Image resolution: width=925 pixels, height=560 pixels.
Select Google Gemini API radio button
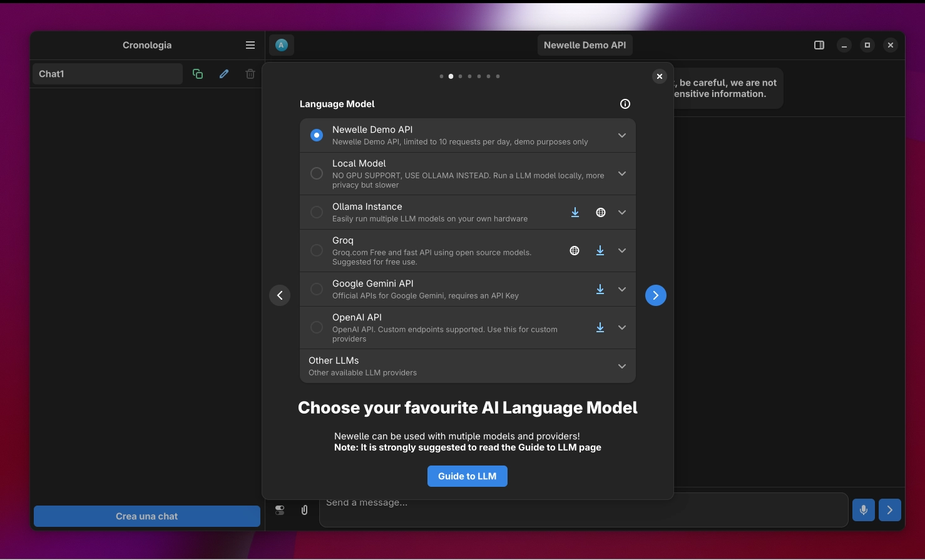pos(317,289)
